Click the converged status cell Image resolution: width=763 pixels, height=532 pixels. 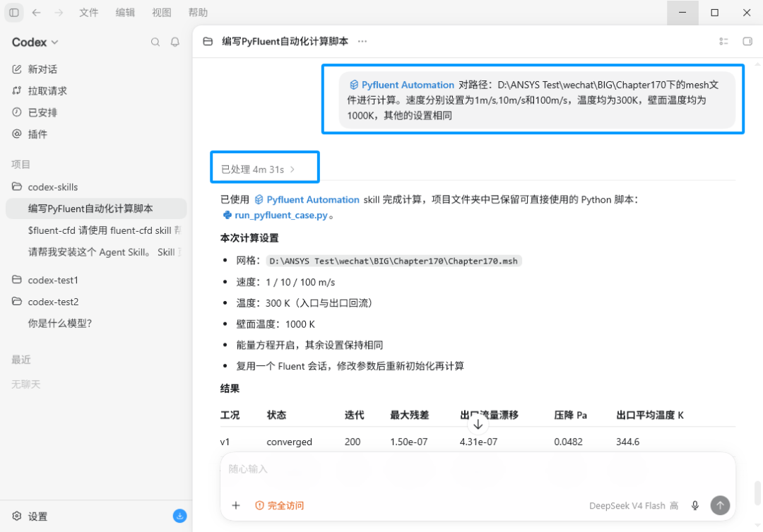(x=289, y=442)
